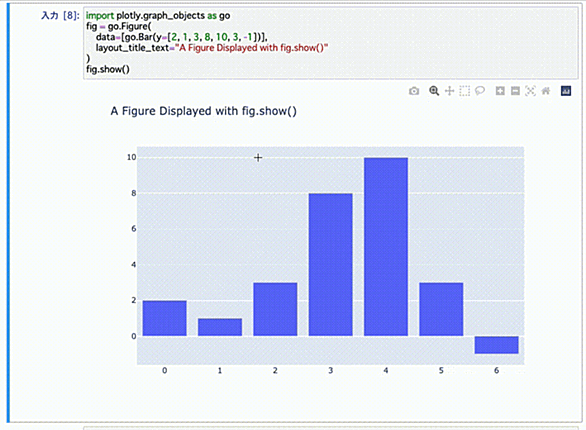This screenshot has height=430, width=586.
Task: Click the y-axis tick label 10
Action: [132, 157]
